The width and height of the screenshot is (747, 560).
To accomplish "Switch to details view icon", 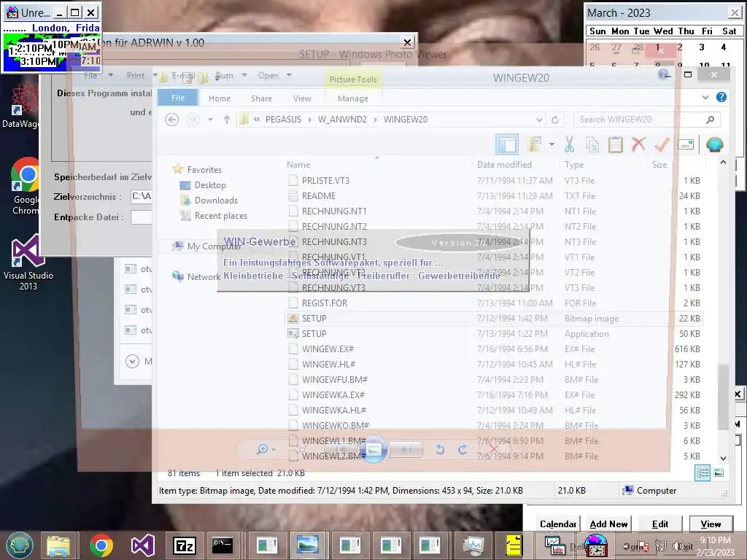I will [x=703, y=472].
